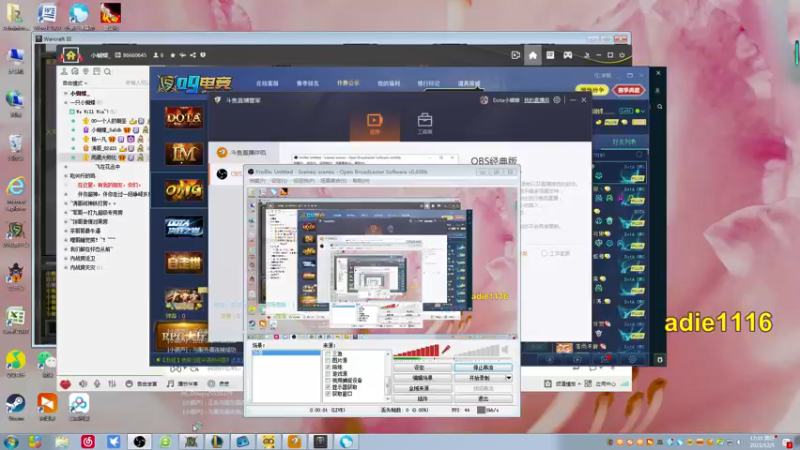Viewport: 800px width, 450px height.
Task: Open OMG game in 09 platform sidebar
Action: (x=184, y=190)
